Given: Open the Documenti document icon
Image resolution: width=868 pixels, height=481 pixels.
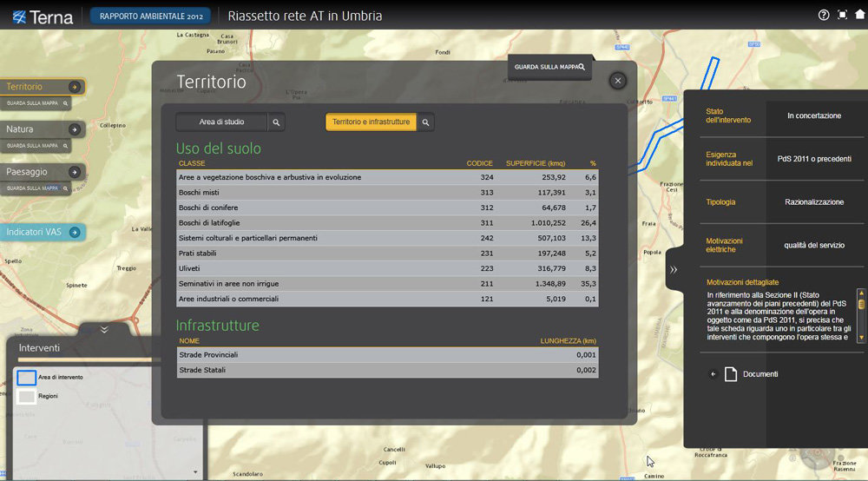Looking at the screenshot, I should tap(731, 374).
